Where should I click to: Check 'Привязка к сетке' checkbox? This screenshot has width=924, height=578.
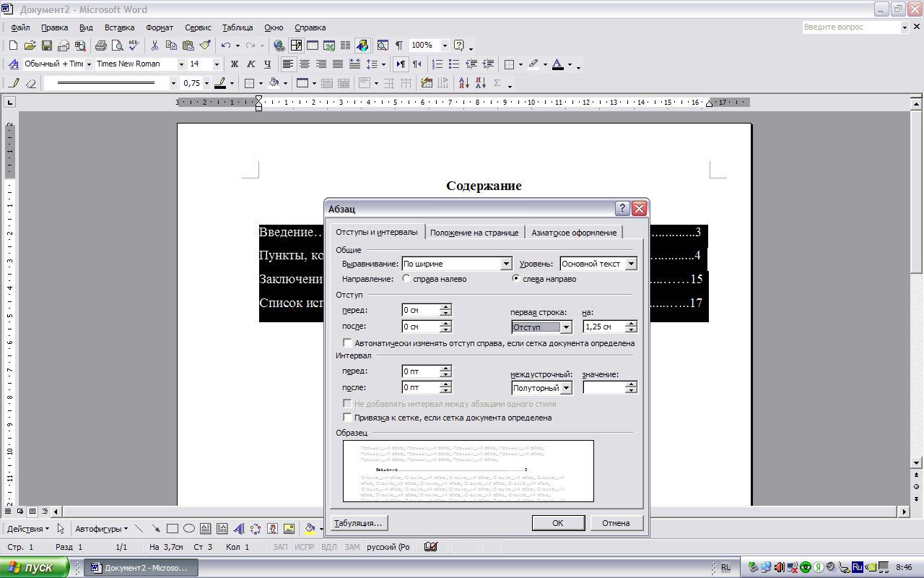pos(348,418)
